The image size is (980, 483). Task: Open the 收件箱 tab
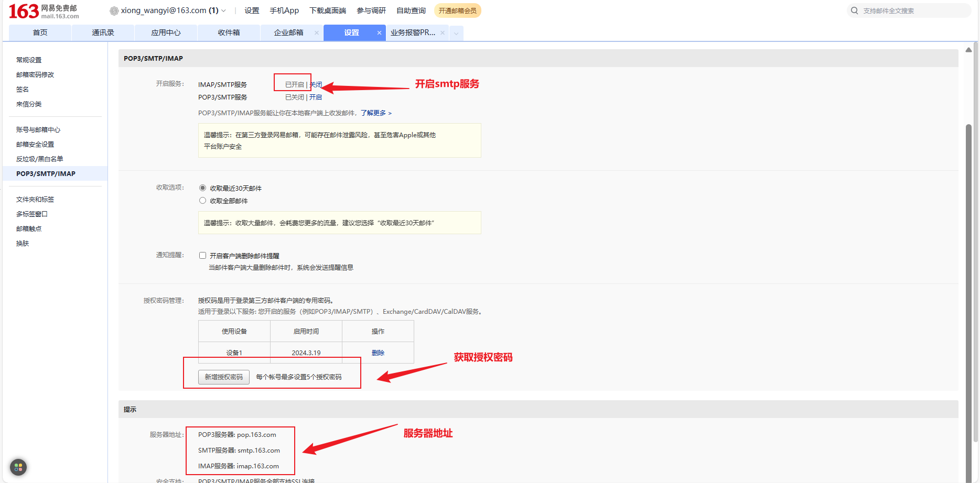pyautogui.click(x=229, y=32)
